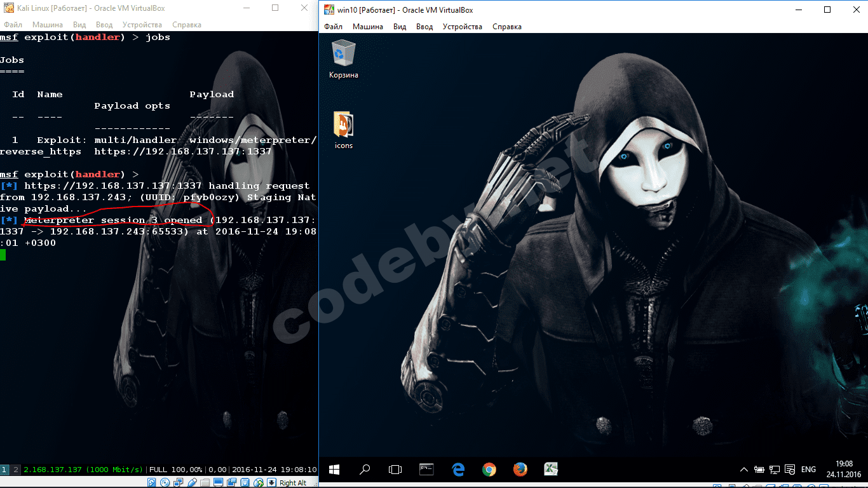Open the Action Center notifications icon
The height and width of the screenshot is (488, 868).
tap(790, 470)
